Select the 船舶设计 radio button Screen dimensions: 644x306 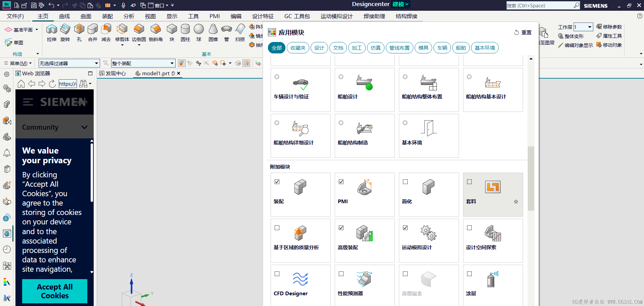[341, 77]
